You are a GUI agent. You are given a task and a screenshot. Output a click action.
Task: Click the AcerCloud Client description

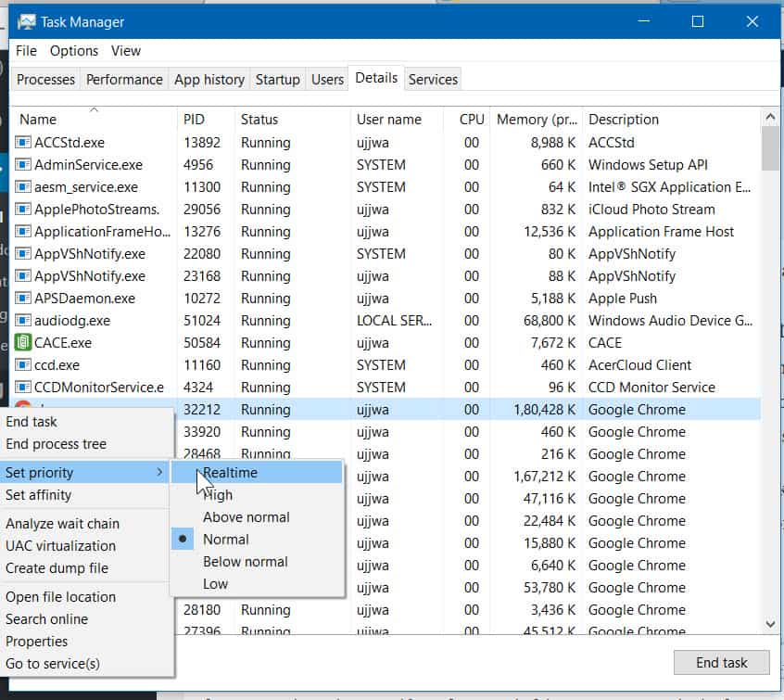point(640,365)
